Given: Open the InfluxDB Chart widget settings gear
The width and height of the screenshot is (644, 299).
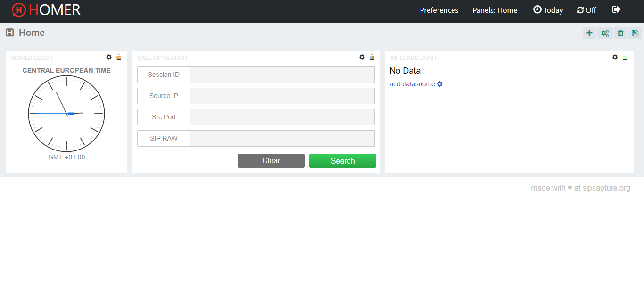Looking at the screenshot, I should pos(615,57).
